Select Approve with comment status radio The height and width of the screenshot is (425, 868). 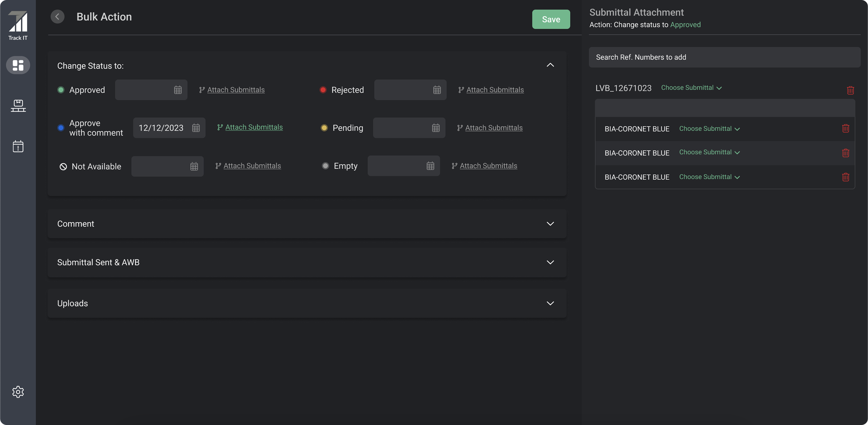(61, 128)
